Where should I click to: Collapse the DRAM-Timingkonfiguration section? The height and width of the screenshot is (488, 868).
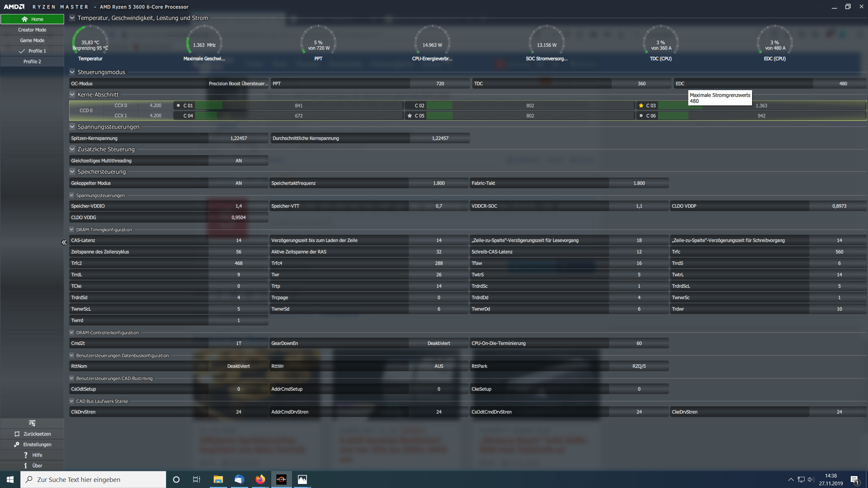tap(72, 229)
